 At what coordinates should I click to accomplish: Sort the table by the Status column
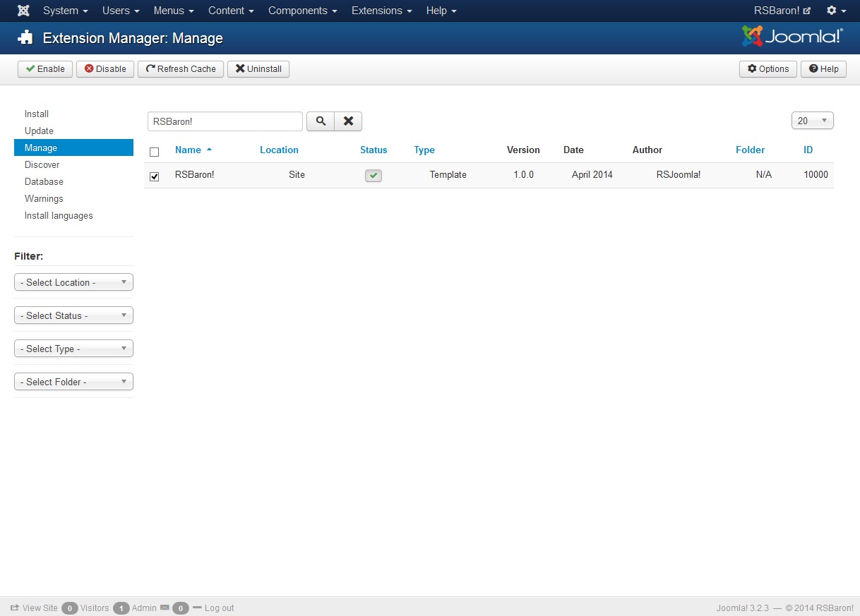pos(374,150)
